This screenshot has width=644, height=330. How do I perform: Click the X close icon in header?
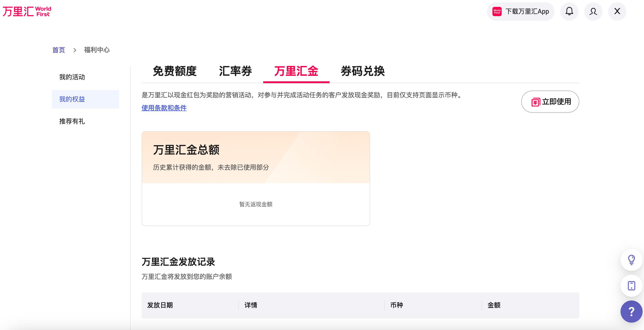[617, 12]
